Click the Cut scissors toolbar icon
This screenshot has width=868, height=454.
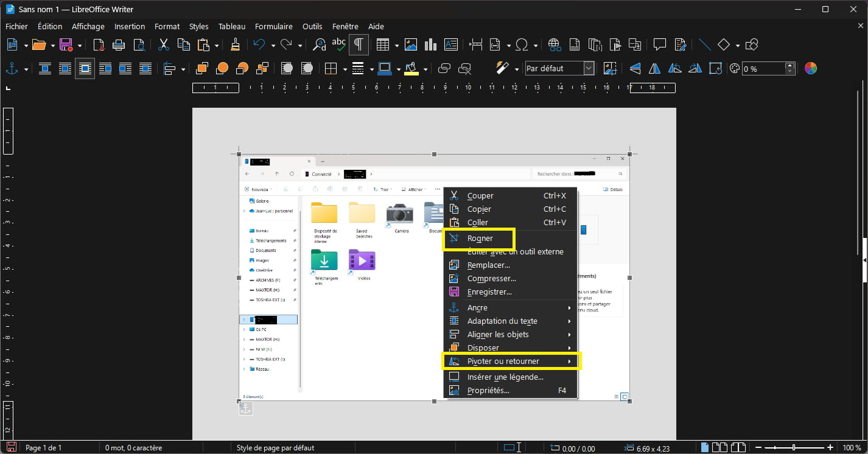(164, 44)
